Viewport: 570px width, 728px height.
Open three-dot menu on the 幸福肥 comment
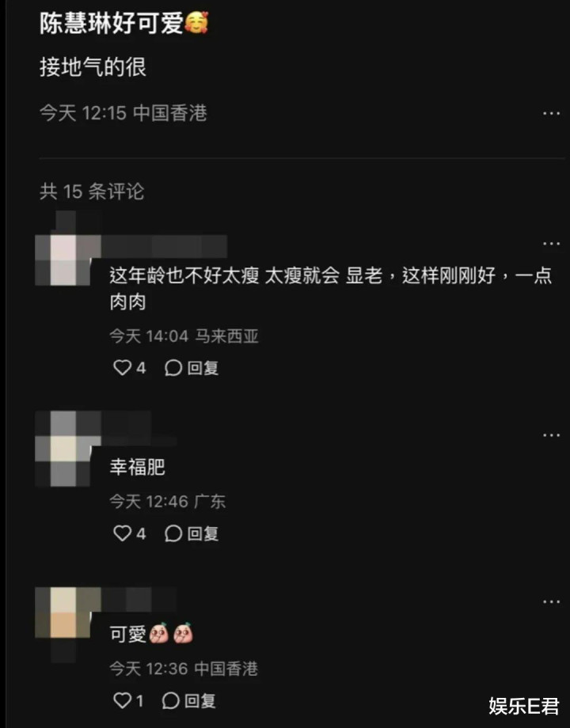pyautogui.click(x=552, y=435)
